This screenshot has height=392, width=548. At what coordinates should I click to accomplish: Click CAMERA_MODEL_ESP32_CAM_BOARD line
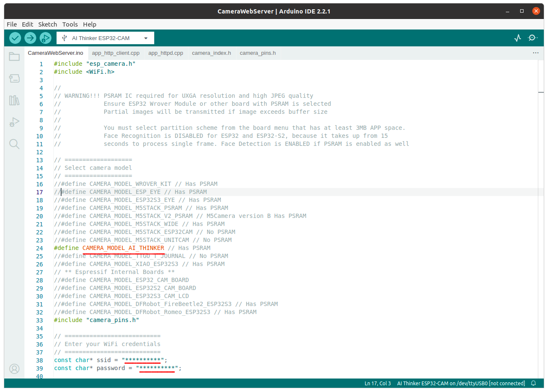click(x=121, y=280)
